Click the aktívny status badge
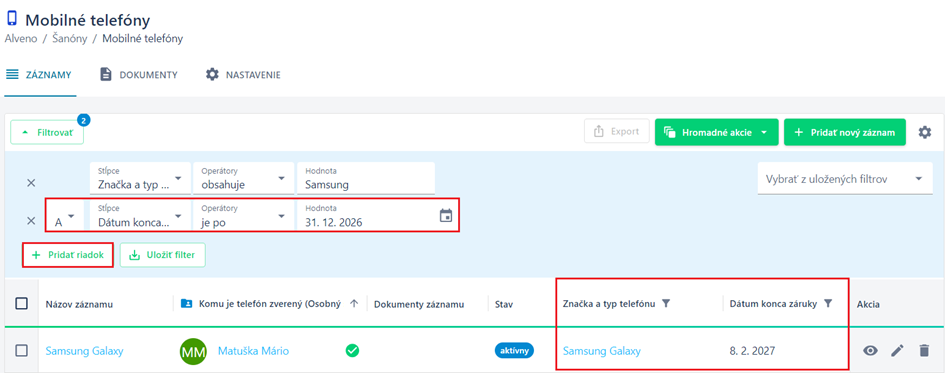The image size is (945, 373). (514, 350)
